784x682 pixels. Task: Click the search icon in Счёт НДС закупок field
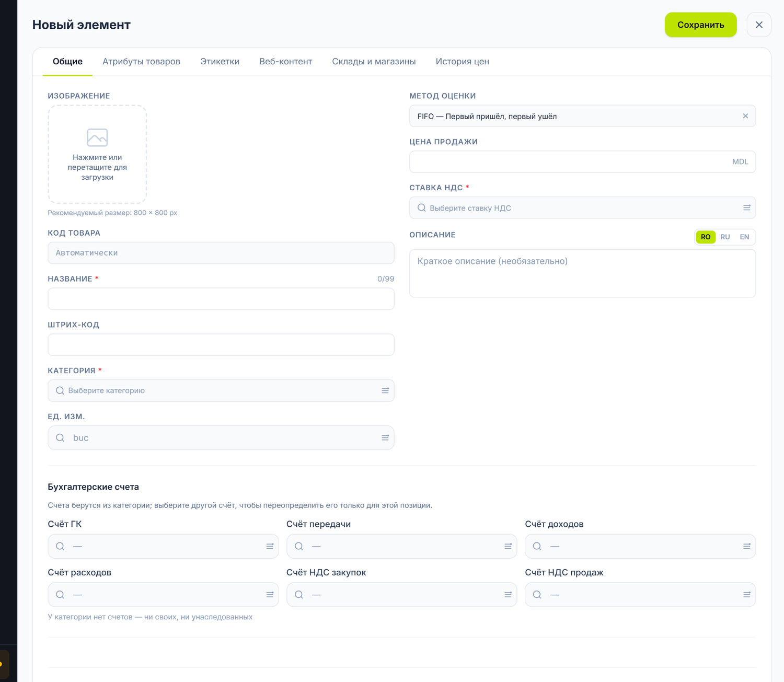pos(299,595)
